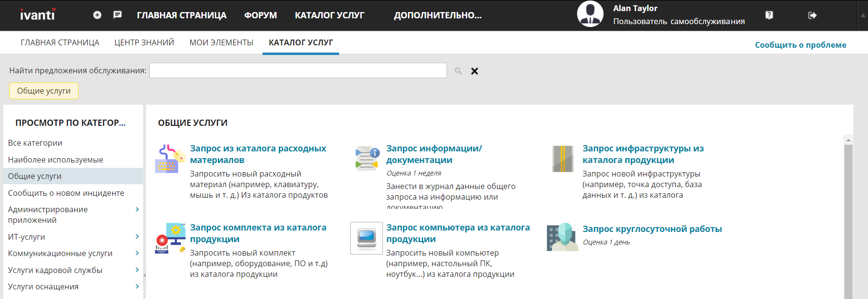The image size is (868, 299).
Task: Open Запрос из каталога расходных материалов
Action: point(258,154)
